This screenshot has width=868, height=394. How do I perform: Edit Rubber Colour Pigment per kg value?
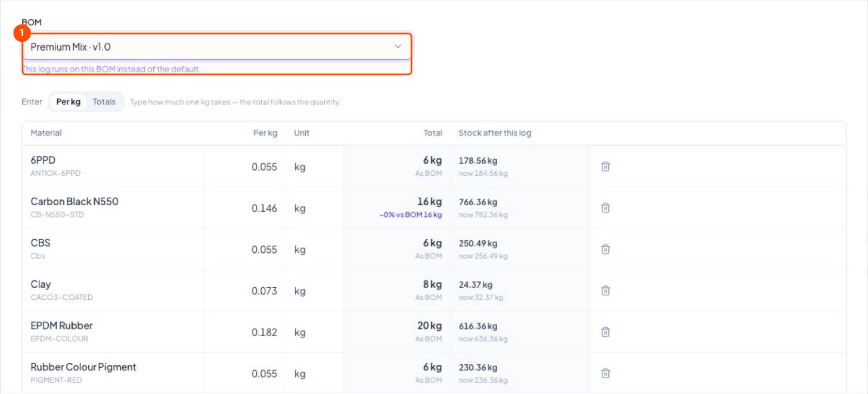(x=244, y=374)
